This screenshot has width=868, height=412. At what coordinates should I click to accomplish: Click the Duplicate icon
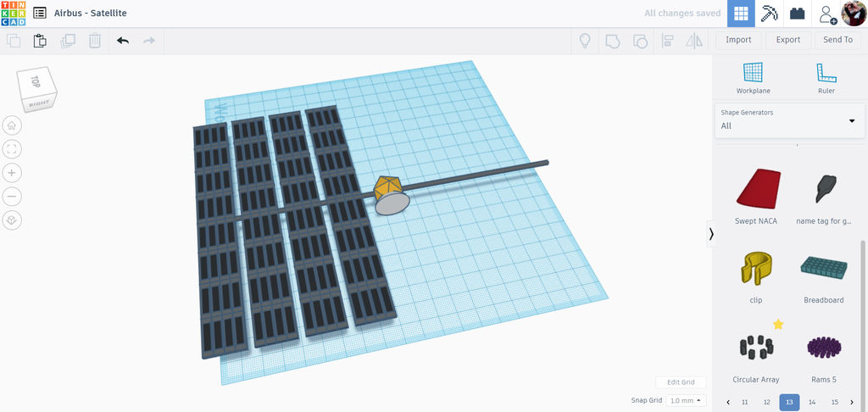(68, 41)
